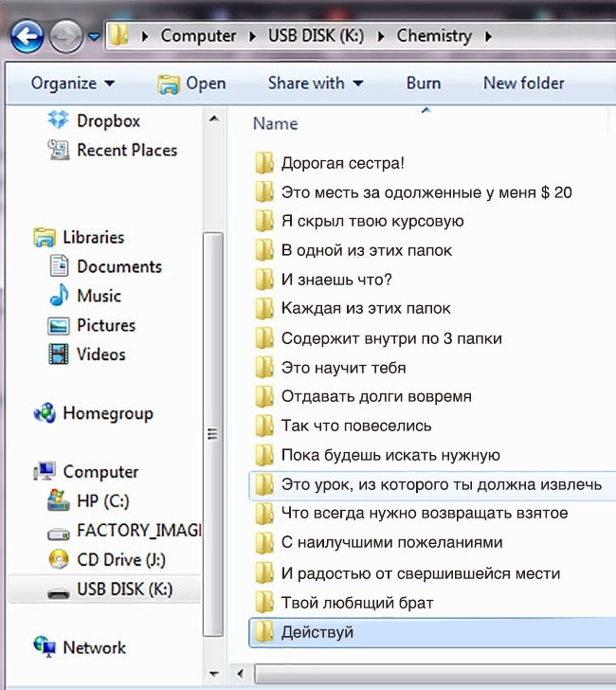Open the Homegroup icon in navigation pane

coord(45,413)
